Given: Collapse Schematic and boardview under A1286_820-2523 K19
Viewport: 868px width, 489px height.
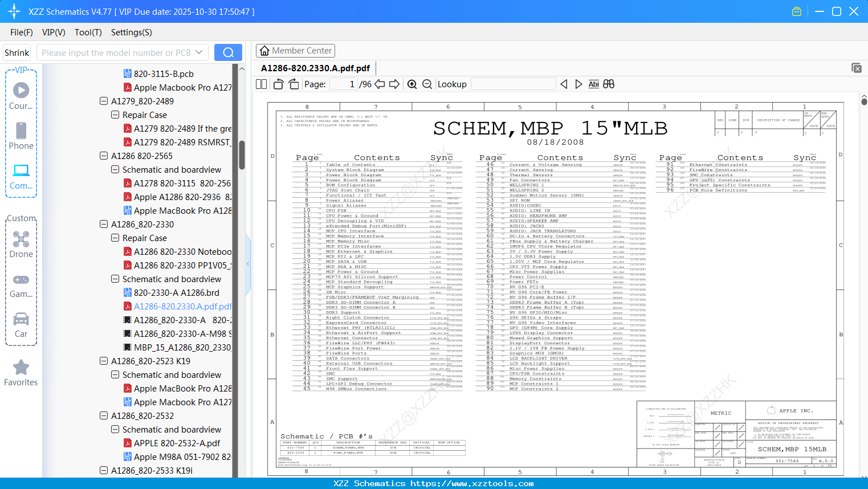Looking at the screenshot, I should tap(115, 374).
